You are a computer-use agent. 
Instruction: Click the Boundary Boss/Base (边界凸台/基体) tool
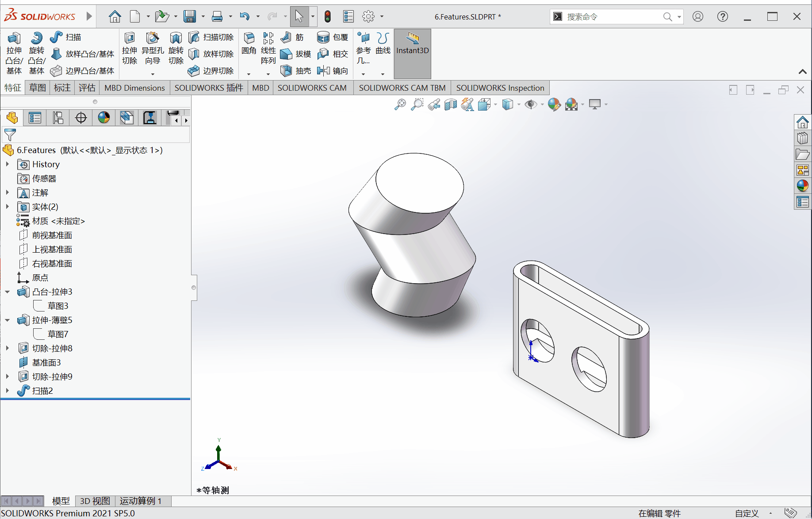pyautogui.click(x=83, y=71)
